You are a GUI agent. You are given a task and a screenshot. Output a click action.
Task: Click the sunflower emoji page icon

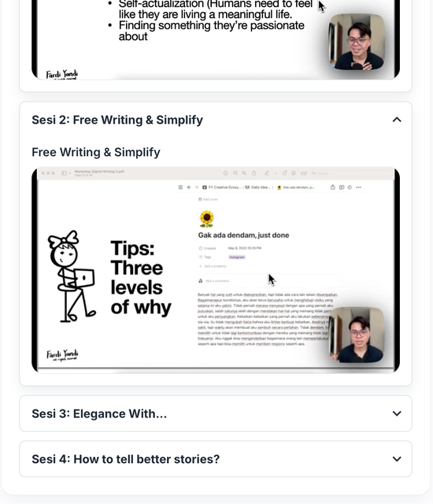[206, 219]
